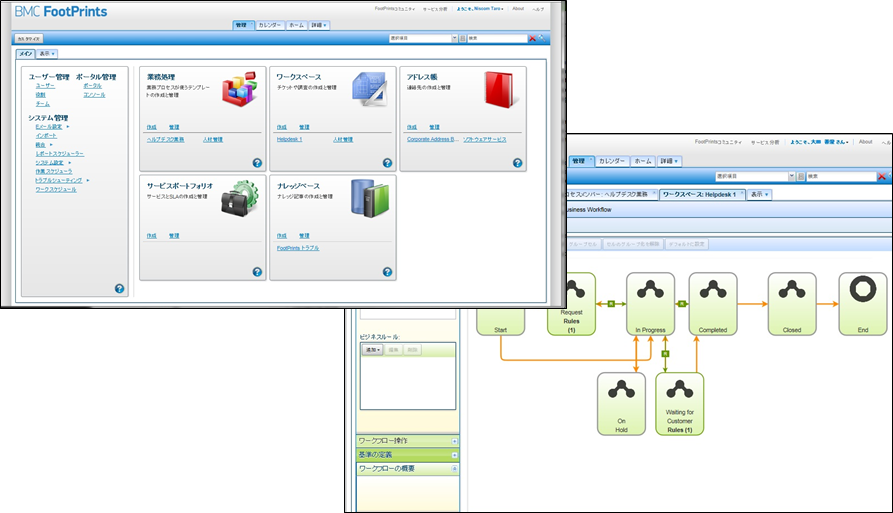Click the カスタマイズ button
The height and width of the screenshot is (513, 893).
coord(28,39)
